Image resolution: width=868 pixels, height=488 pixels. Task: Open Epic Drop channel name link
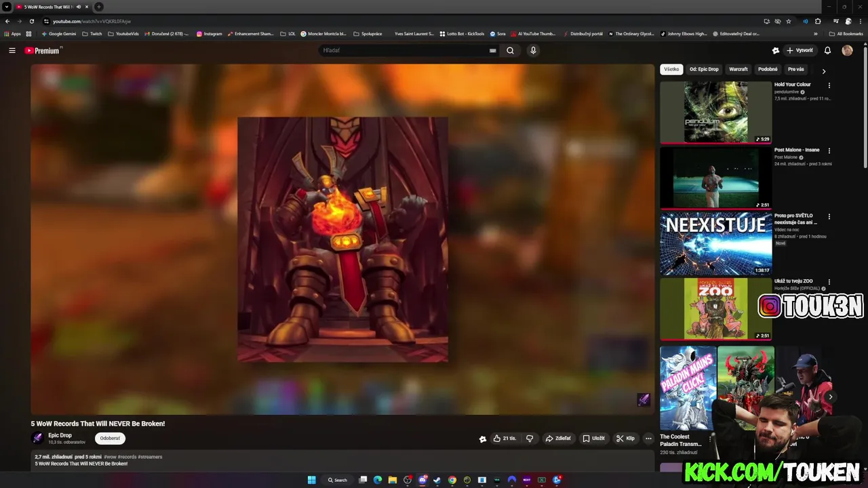pyautogui.click(x=60, y=435)
